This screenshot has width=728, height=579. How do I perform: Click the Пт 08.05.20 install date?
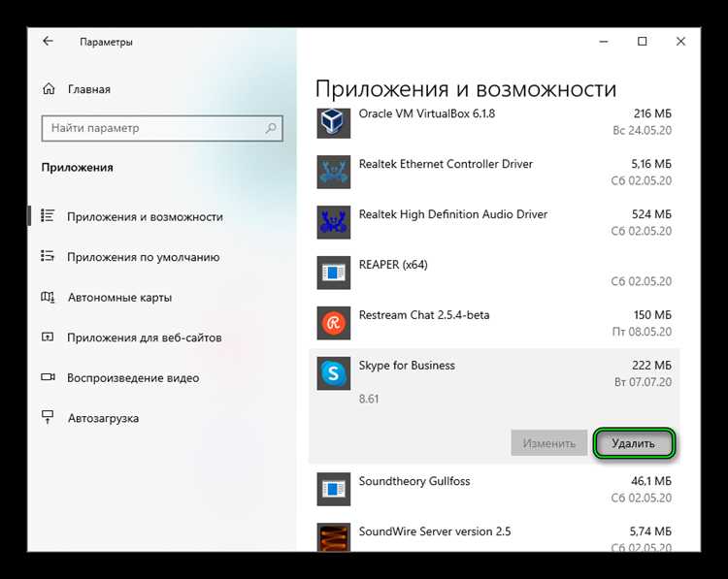(x=642, y=332)
